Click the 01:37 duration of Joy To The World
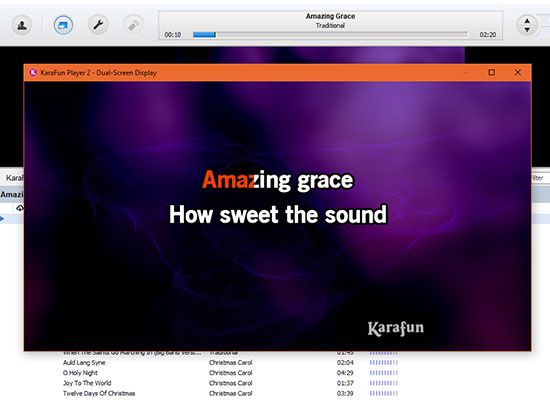550x400 pixels. click(345, 383)
